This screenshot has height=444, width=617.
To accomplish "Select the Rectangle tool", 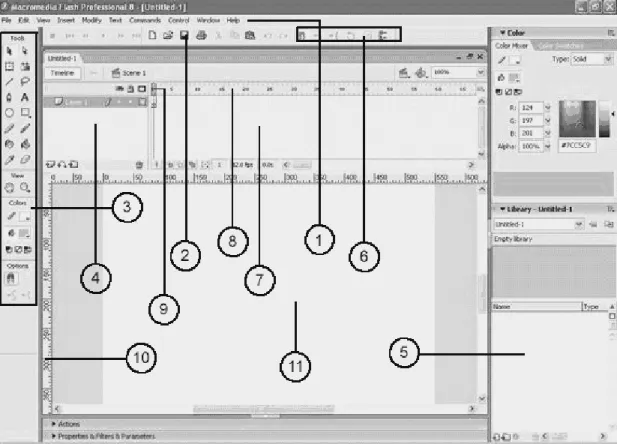I will click(x=25, y=113).
